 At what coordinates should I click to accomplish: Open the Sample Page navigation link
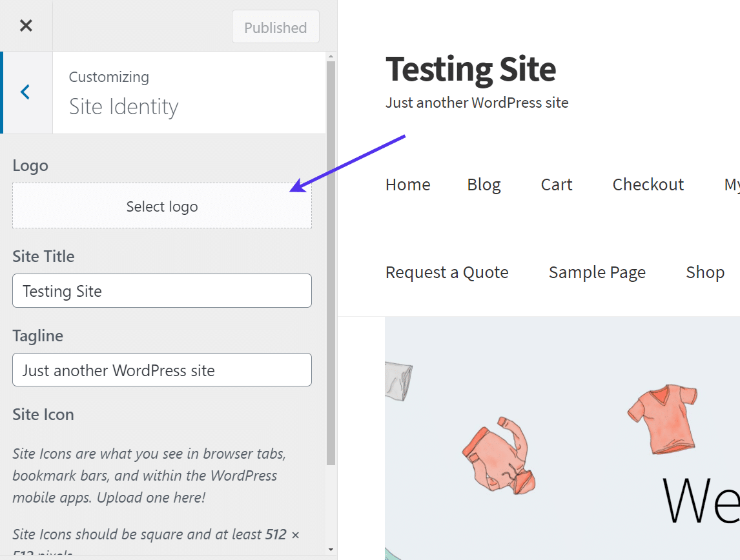597,272
